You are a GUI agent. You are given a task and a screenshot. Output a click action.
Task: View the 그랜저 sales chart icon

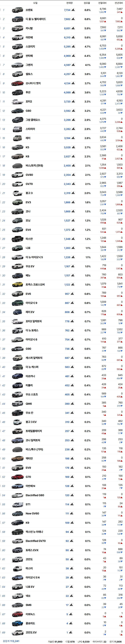[x=73, y=65]
